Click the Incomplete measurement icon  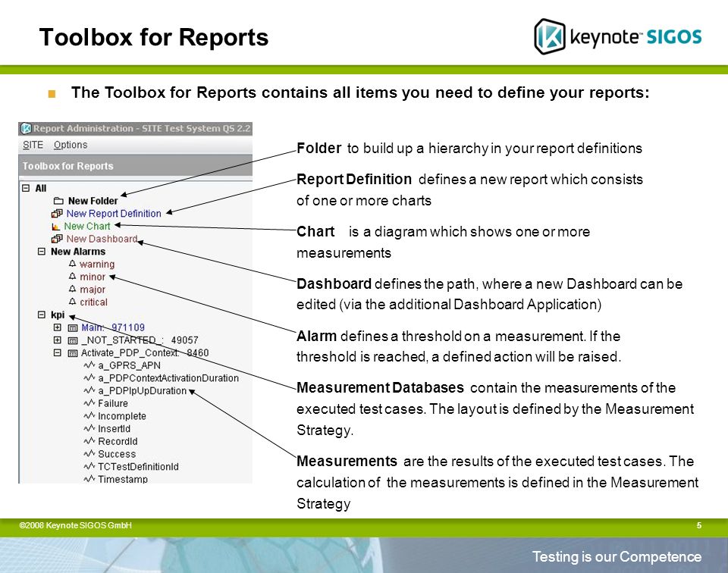pos(89,415)
